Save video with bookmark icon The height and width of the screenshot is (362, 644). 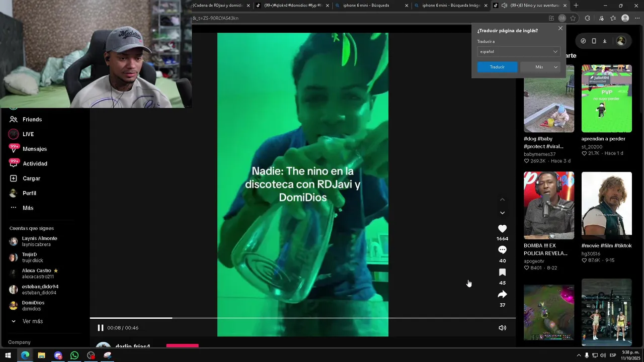coord(502,272)
